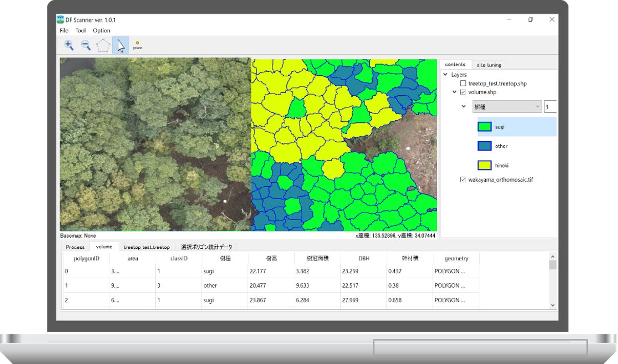Switch to the site tuning tab
The height and width of the screenshot is (364, 618).
point(488,65)
